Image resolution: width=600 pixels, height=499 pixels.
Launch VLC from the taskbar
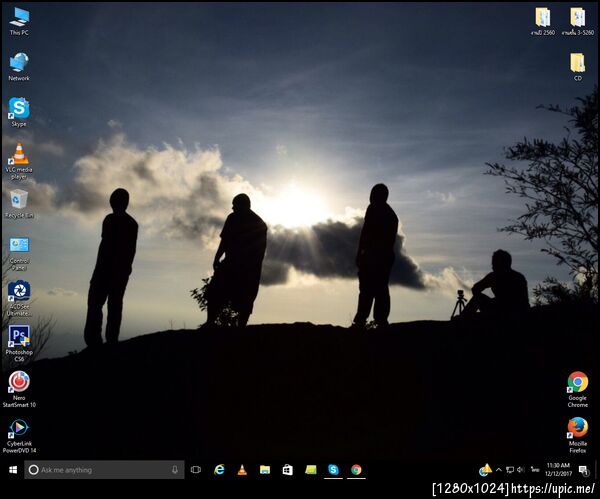(242, 470)
